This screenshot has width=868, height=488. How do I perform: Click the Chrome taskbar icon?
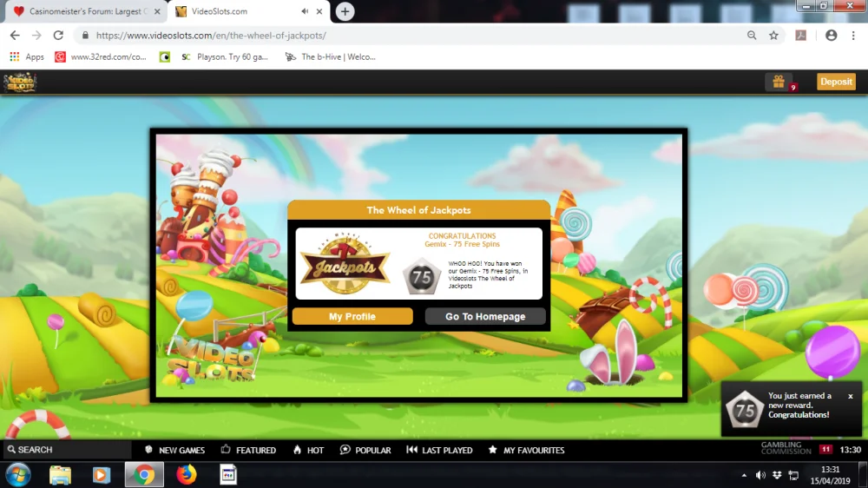pyautogui.click(x=144, y=475)
